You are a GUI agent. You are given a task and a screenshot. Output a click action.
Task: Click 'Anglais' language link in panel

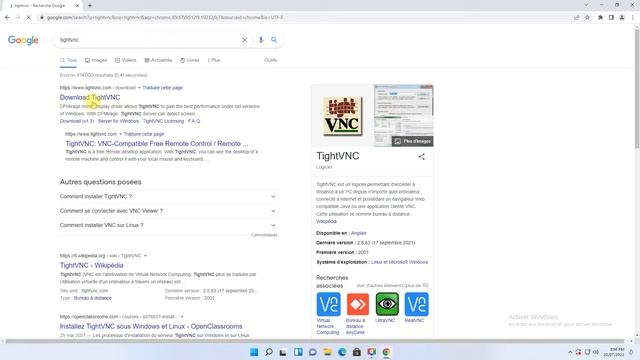tap(359, 233)
